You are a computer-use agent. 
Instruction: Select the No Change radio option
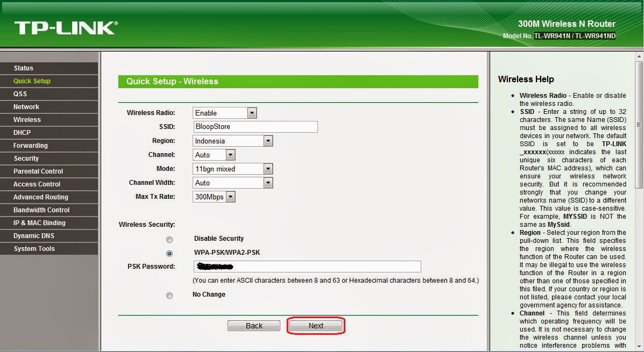[169, 295]
